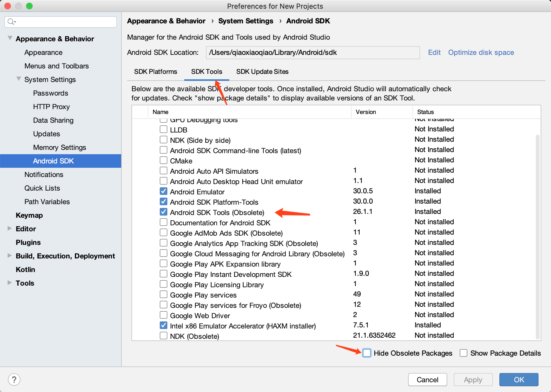Collapse the System Settings tree node
The image size is (551, 392).
(19, 79)
